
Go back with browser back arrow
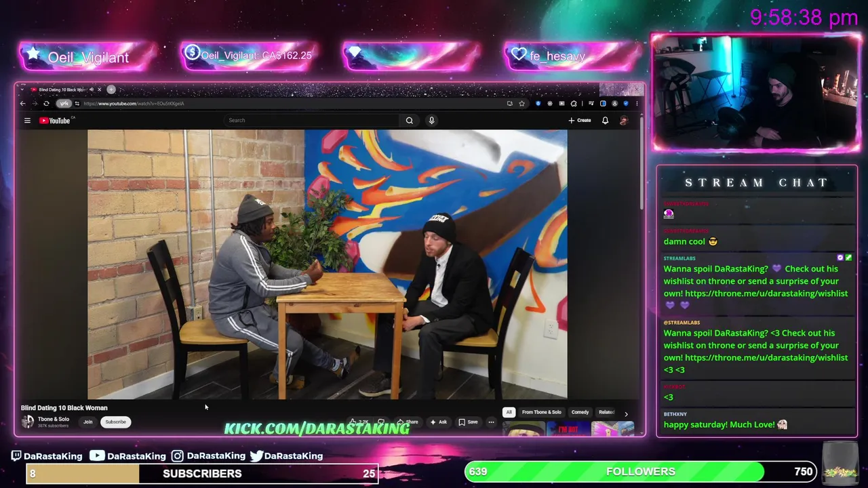(x=22, y=104)
